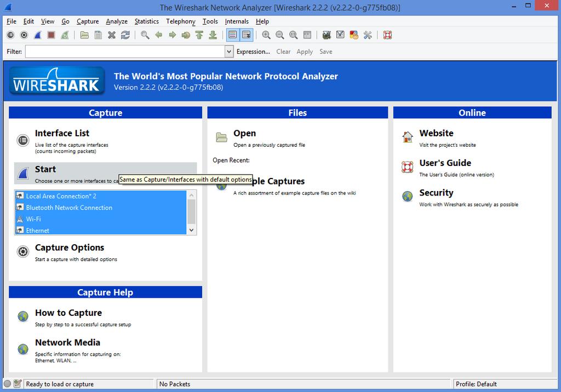Zoom in using the toolbar magnifier

coord(266,35)
